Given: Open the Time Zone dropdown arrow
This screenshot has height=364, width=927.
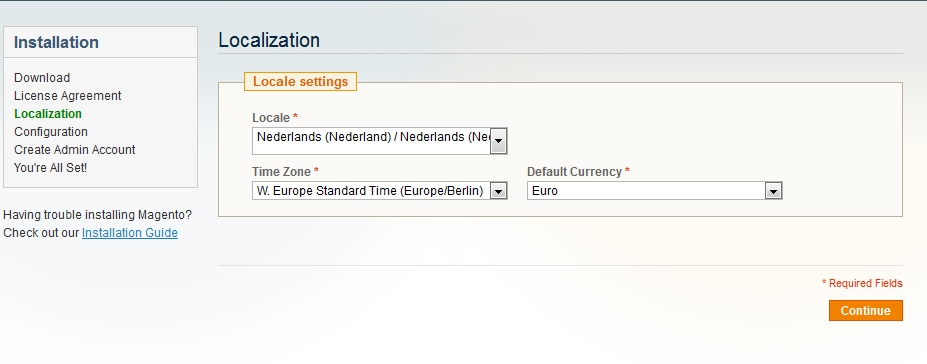Looking at the screenshot, I should click(498, 191).
